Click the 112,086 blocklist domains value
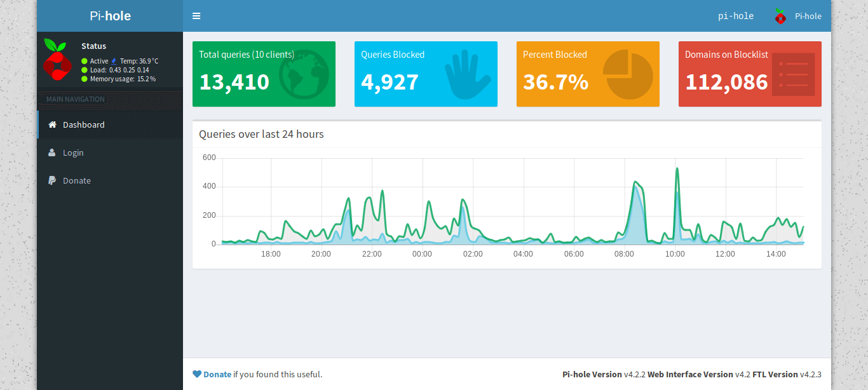Screen dimensions: 868x390 point(727,82)
